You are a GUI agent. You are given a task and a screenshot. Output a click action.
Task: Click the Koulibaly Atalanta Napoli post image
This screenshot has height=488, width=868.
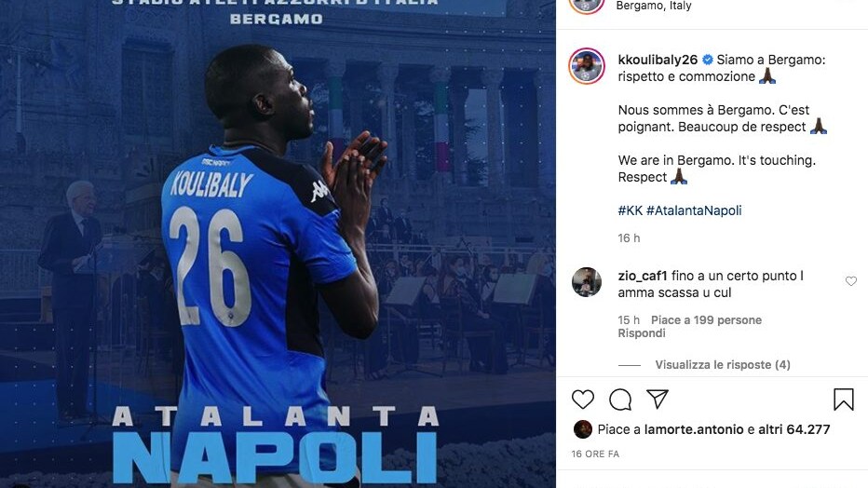tap(278, 244)
